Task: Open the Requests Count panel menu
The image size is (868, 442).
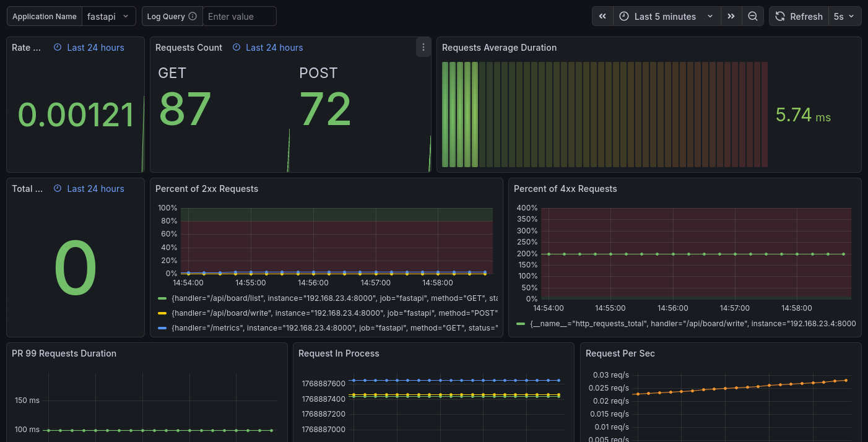Action: point(423,47)
